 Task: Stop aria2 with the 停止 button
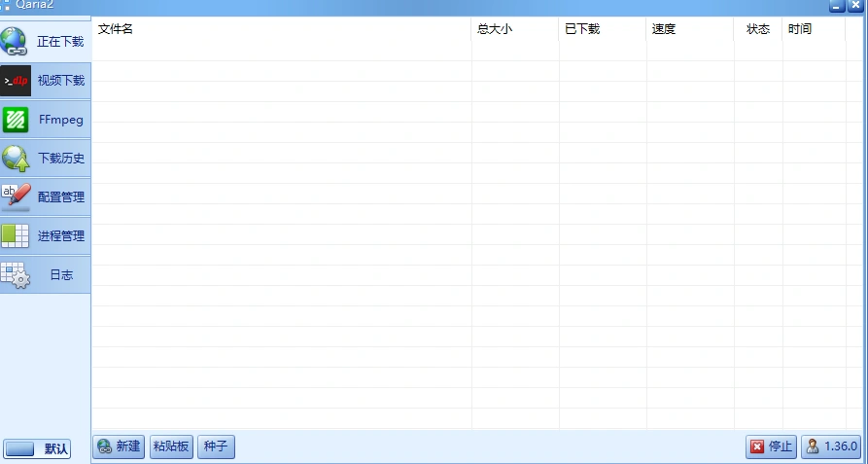coord(771,446)
